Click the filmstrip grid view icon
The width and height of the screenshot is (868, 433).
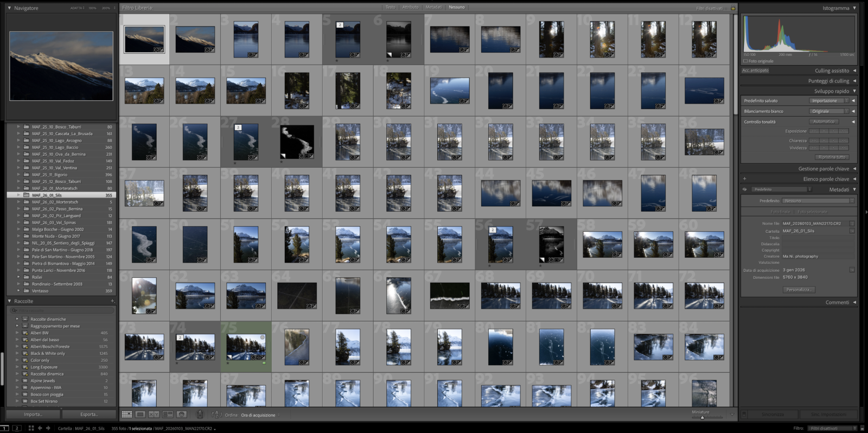31,428
